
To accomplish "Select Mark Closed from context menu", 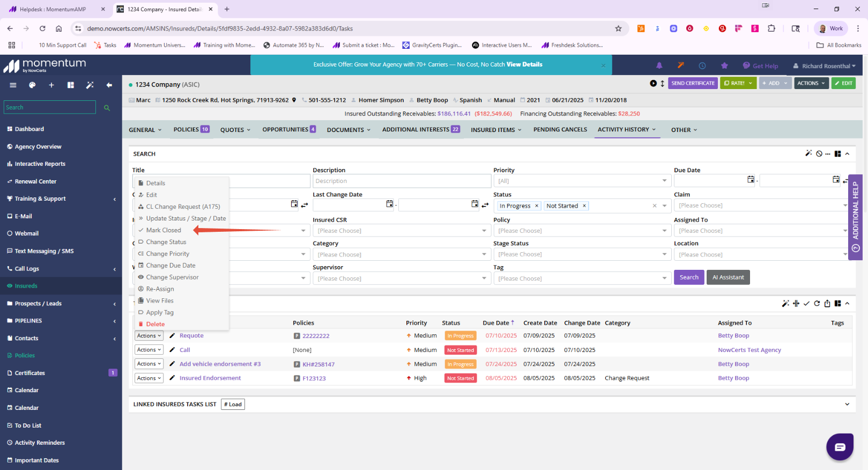I will pyautogui.click(x=164, y=230).
